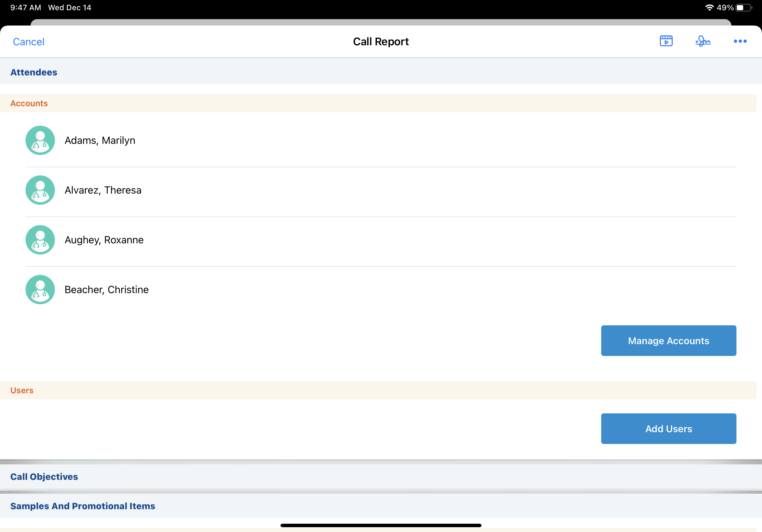Tap Marilyn Adams' doctor avatar icon

click(40, 140)
